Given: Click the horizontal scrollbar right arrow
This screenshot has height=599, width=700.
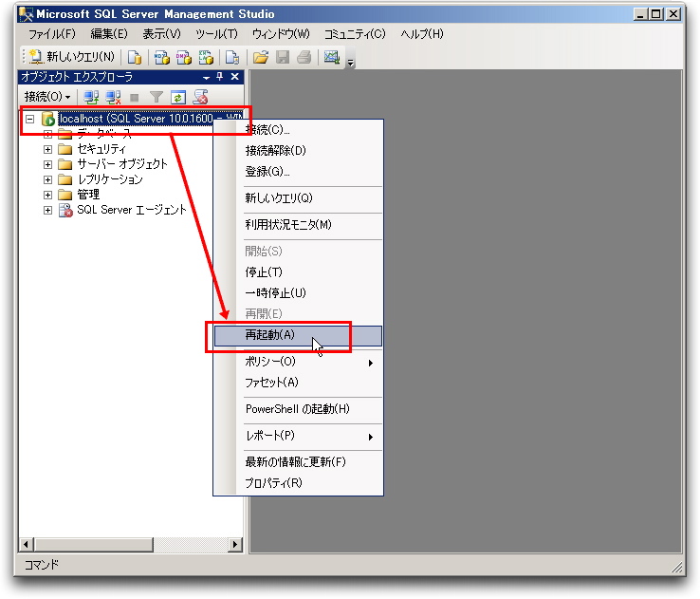Looking at the screenshot, I should click(x=235, y=545).
